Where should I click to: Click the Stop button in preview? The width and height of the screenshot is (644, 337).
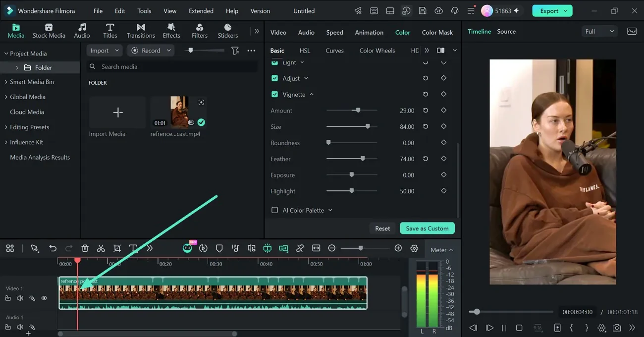(x=519, y=328)
